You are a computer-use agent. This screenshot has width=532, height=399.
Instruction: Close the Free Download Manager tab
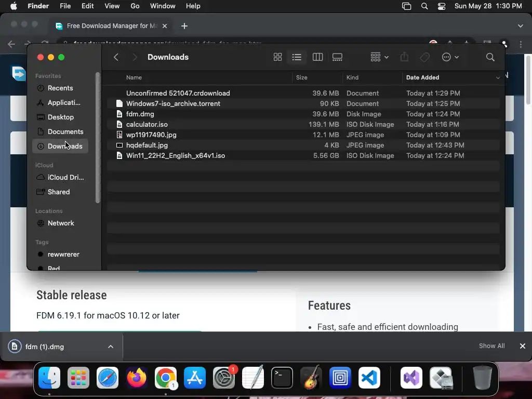[x=165, y=26]
